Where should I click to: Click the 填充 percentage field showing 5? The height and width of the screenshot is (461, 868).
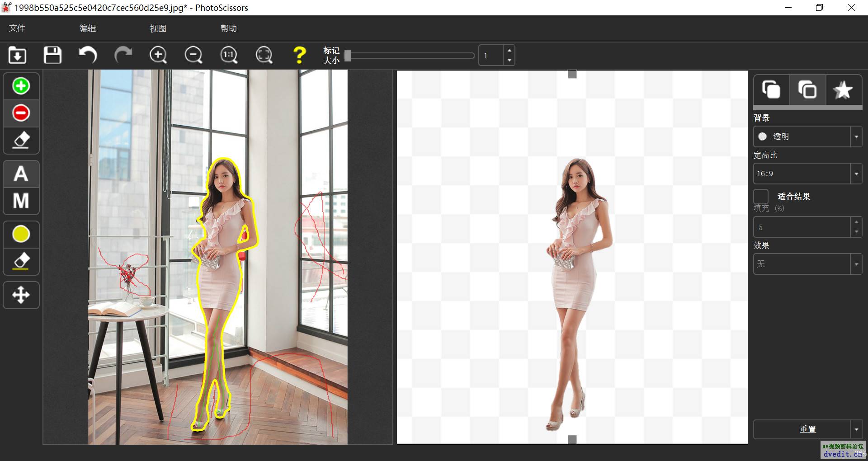(x=802, y=227)
